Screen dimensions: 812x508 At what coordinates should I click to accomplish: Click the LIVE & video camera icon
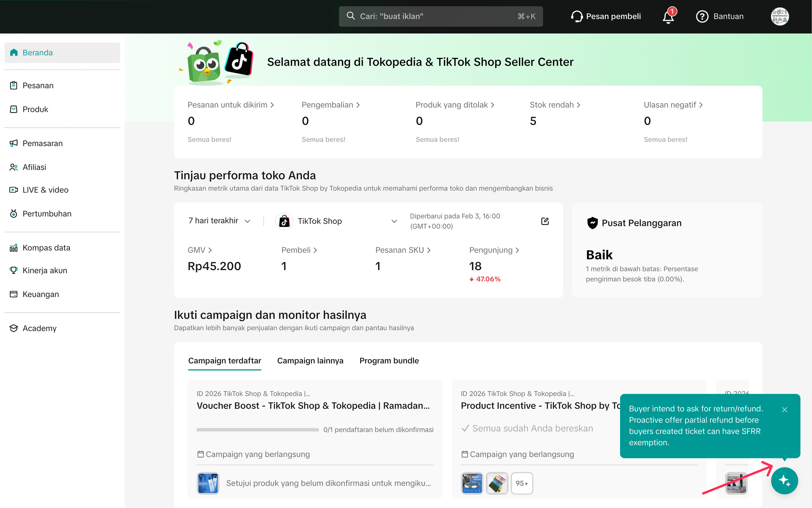point(14,190)
